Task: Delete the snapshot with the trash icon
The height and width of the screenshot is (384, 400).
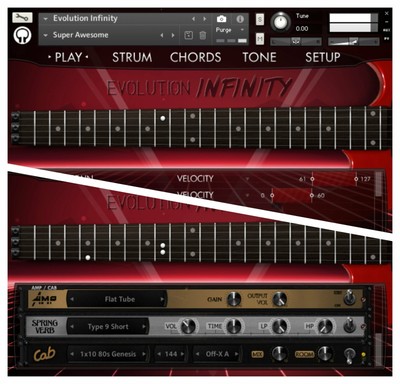Action: (x=203, y=35)
